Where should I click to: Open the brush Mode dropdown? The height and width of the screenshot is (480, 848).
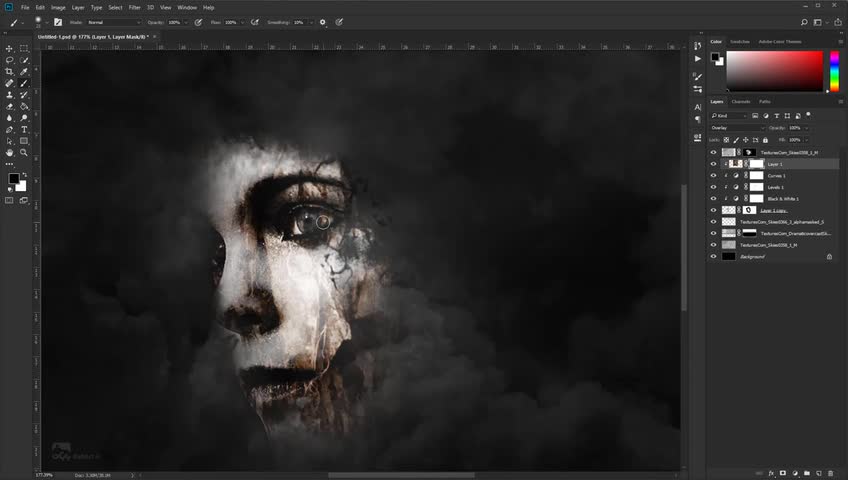pyautogui.click(x=113, y=21)
